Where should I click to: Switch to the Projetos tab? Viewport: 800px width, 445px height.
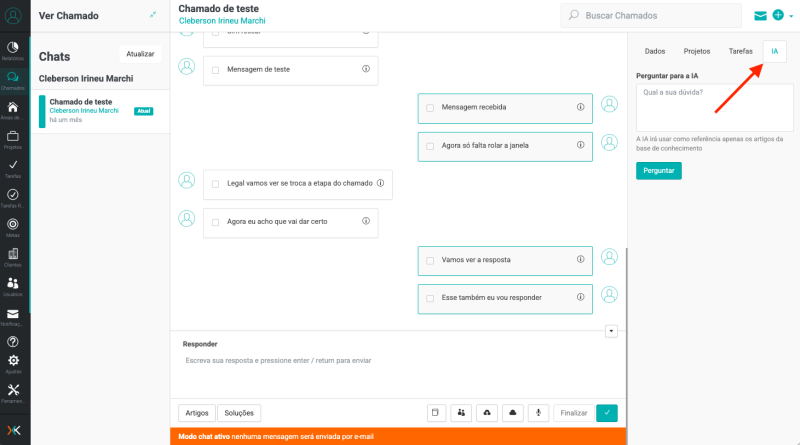pyautogui.click(x=697, y=50)
